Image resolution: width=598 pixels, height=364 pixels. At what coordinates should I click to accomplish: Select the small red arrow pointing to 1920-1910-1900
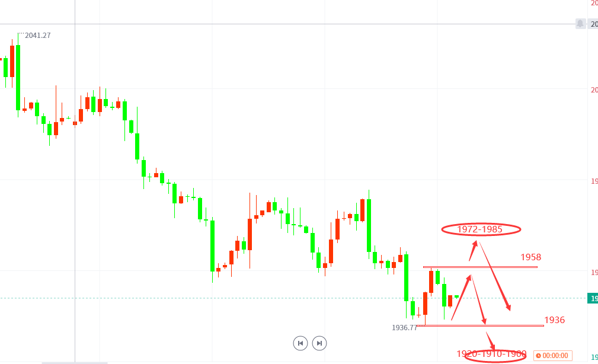pos(491,341)
